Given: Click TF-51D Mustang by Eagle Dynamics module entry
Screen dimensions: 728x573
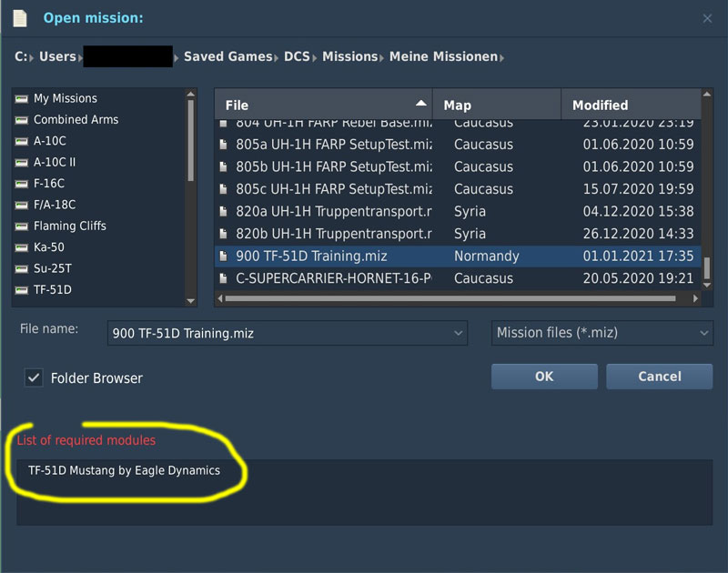Looking at the screenshot, I should point(124,470).
